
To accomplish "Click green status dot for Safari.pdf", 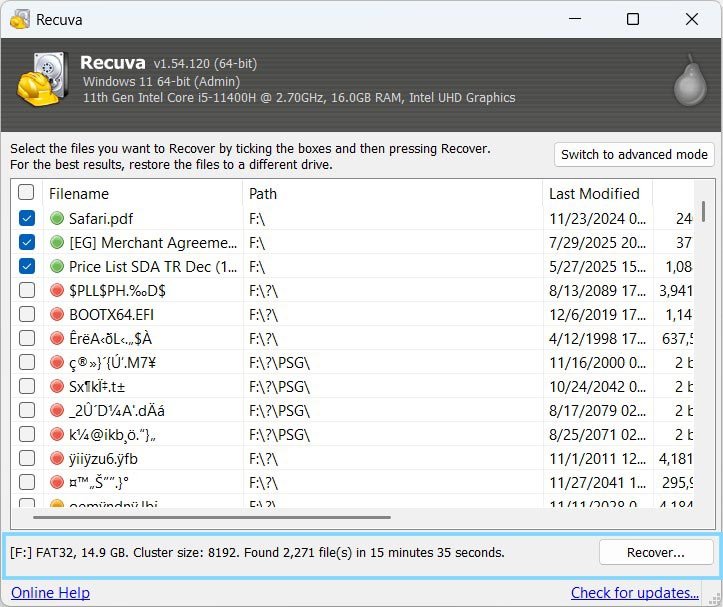I will [57, 218].
